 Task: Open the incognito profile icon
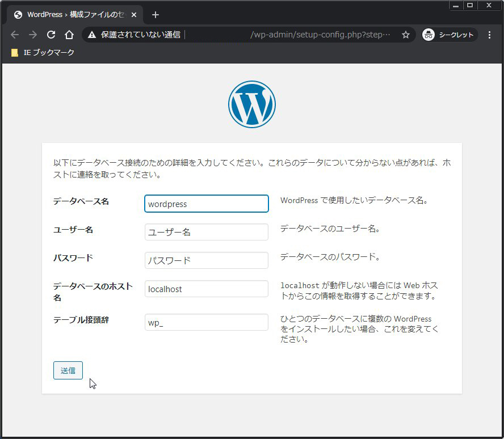pos(429,35)
